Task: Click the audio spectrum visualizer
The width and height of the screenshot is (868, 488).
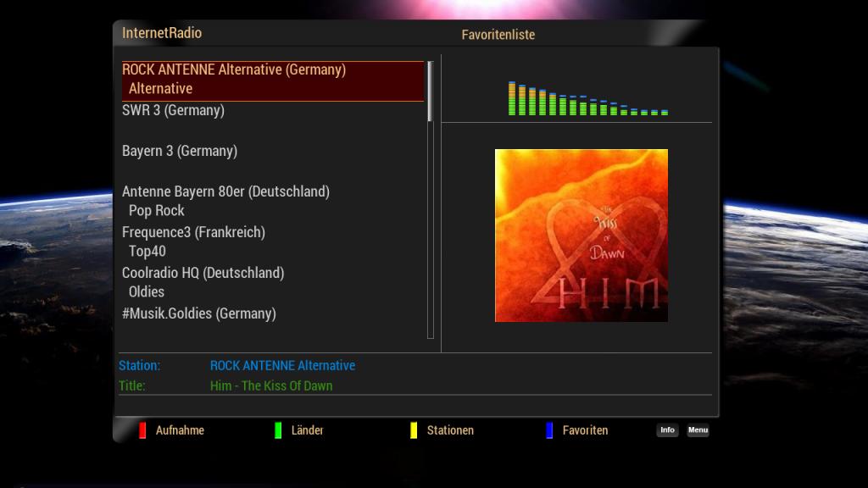Action: [588, 98]
